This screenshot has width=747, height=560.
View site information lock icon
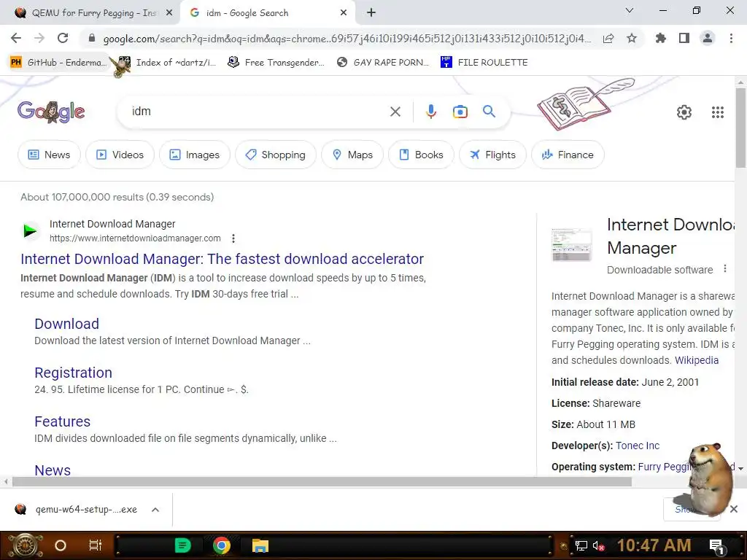(92, 38)
